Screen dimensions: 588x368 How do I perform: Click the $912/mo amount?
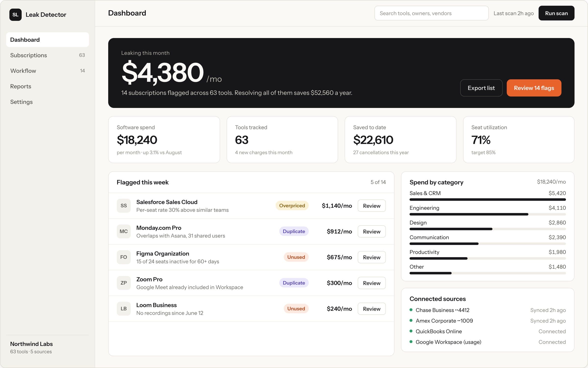(x=339, y=231)
